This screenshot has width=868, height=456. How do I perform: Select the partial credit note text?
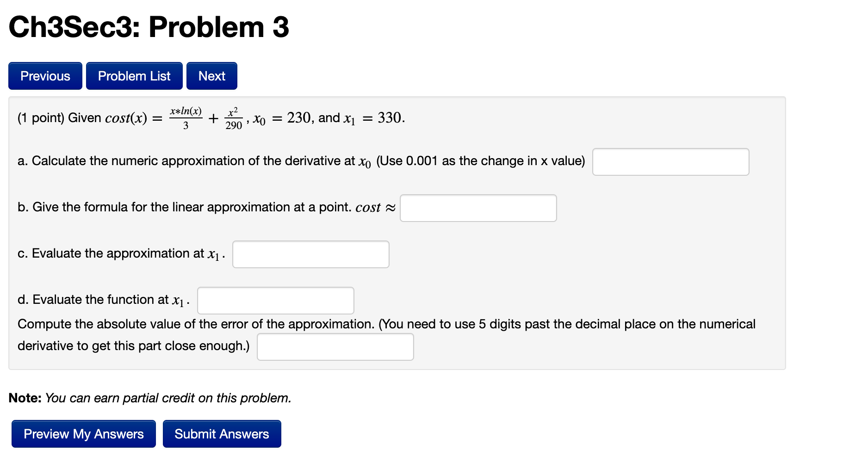[150, 398]
